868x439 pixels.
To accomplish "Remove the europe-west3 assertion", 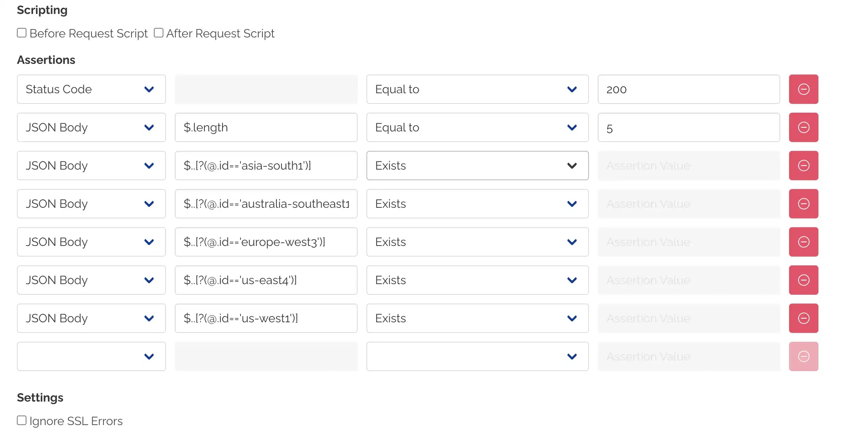I will tap(803, 242).
